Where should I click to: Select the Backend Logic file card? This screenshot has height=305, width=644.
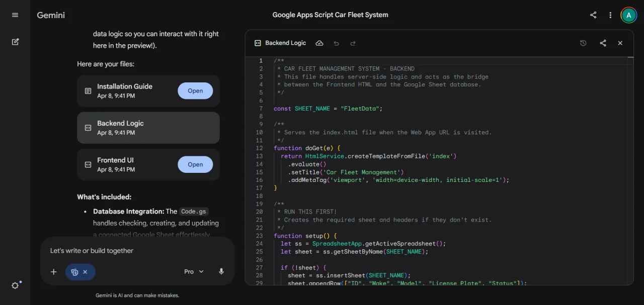148,128
